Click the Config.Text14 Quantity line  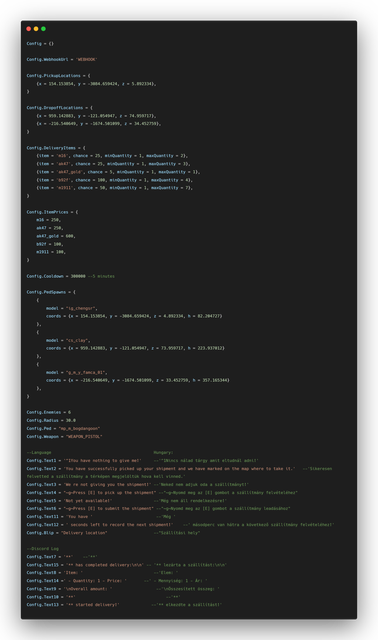117,580
